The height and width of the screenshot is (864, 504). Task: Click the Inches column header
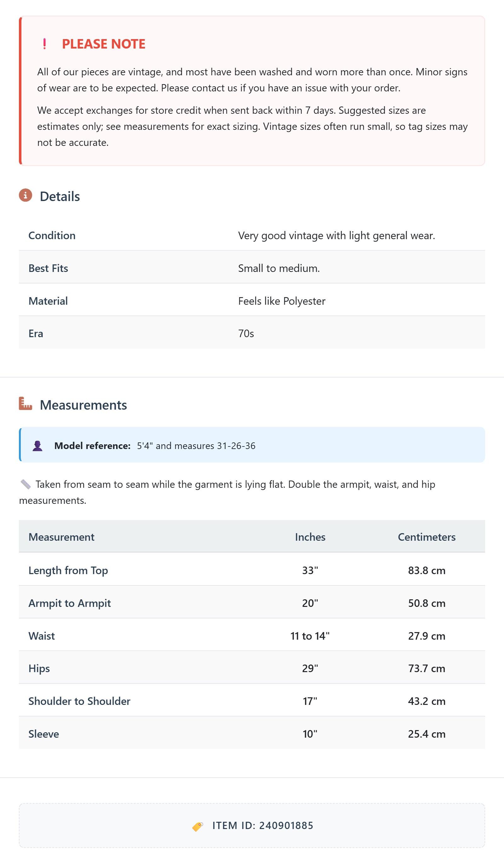click(x=310, y=537)
